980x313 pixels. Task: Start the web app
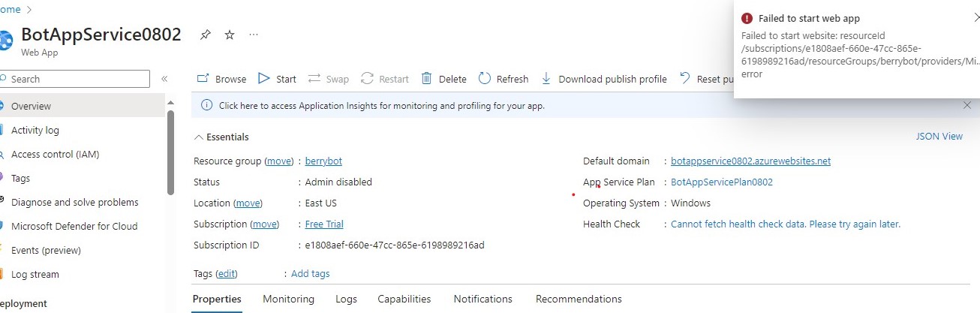click(x=277, y=79)
